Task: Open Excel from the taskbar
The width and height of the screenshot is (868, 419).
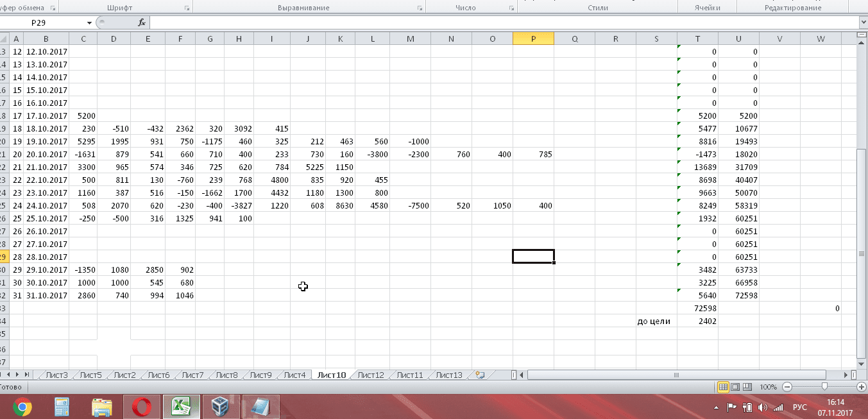Action: pos(181,407)
